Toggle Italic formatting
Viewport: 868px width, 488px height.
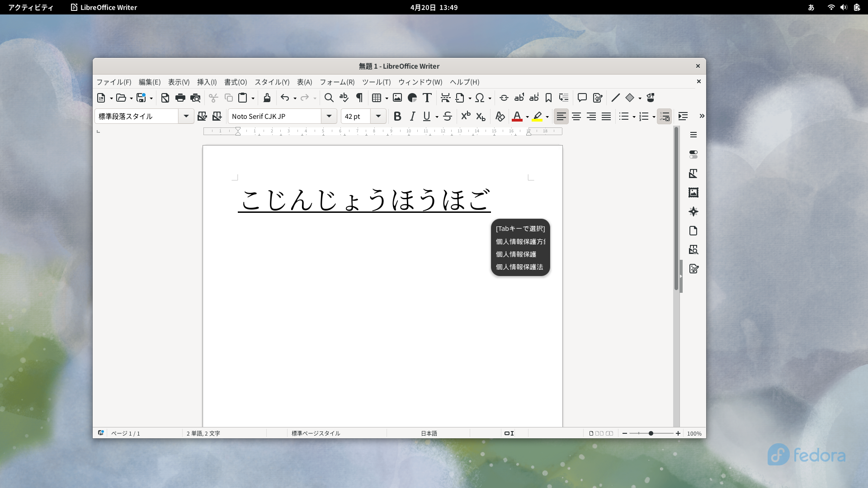[412, 117]
